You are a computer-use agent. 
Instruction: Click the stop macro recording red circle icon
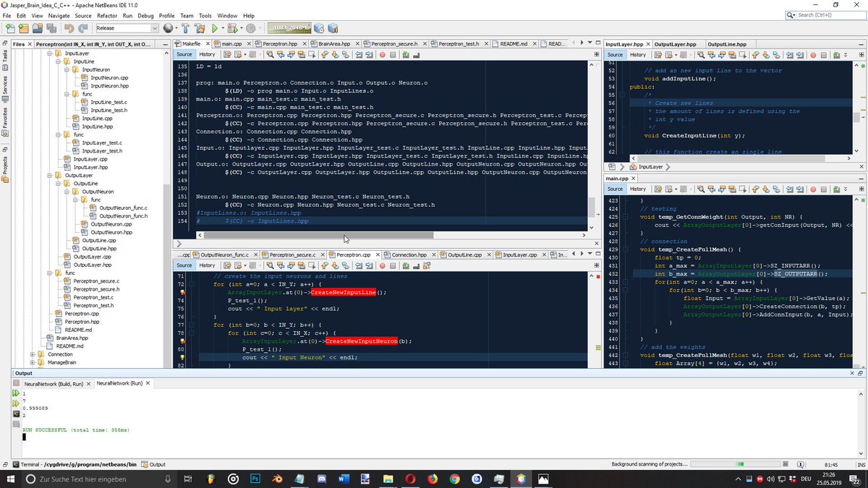[x=382, y=54]
